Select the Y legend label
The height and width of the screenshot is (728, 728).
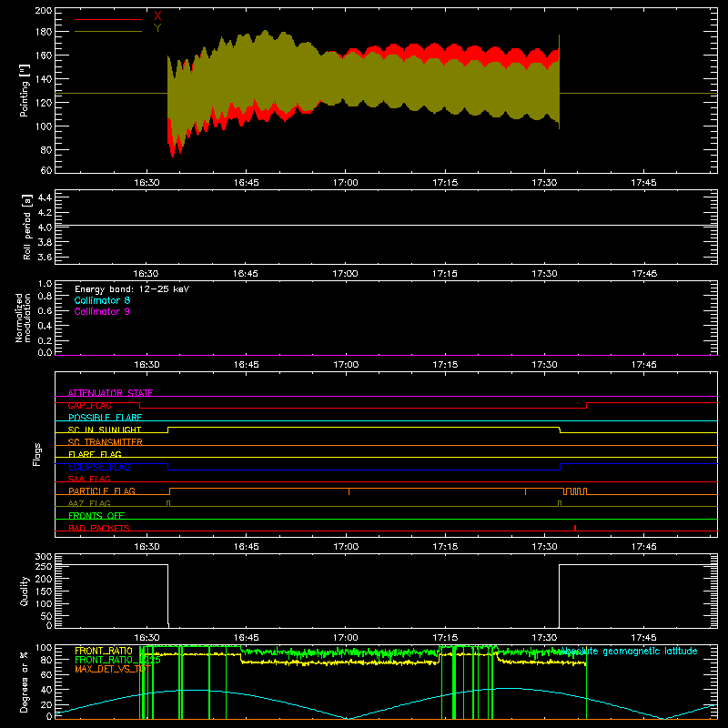point(157,28)
